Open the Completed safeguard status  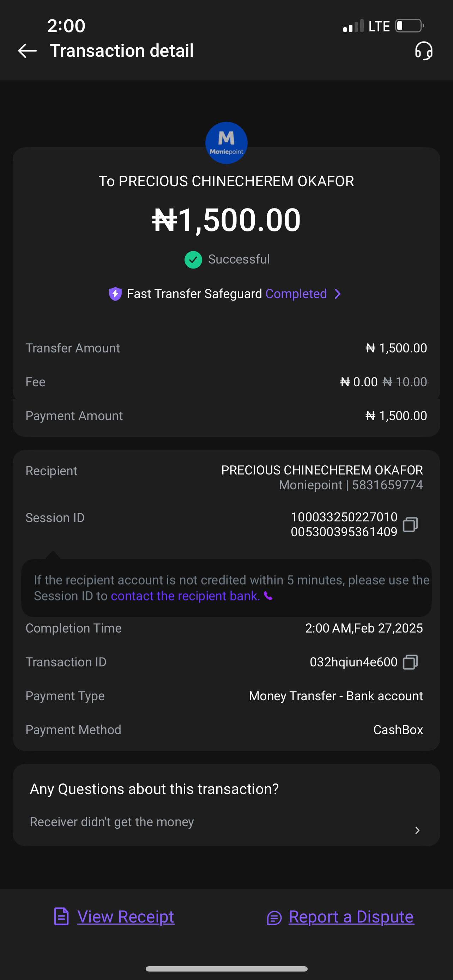(296, 294)
